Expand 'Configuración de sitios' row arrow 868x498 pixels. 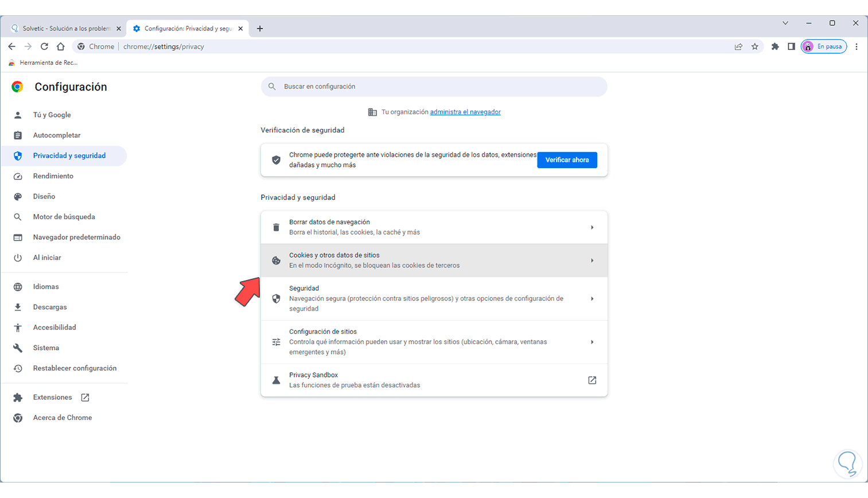coord(592,343)
